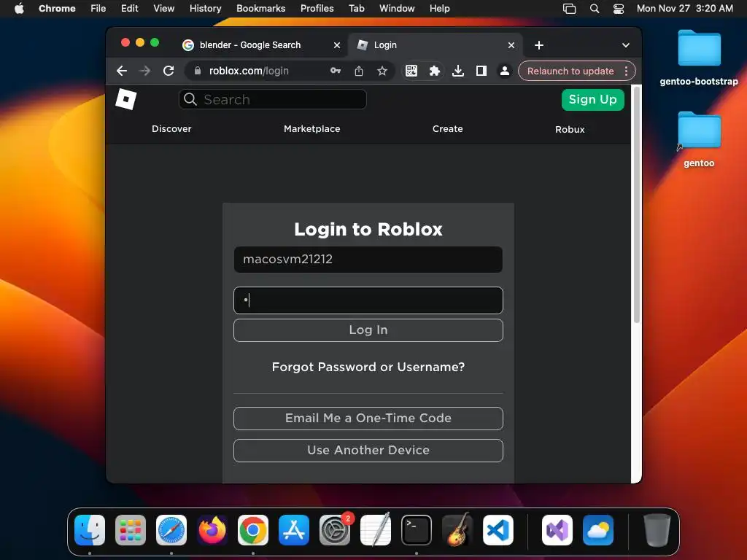Open the Window menu
Image resolution: width=747 pixels, height=560 pixels.
(397, 8)
